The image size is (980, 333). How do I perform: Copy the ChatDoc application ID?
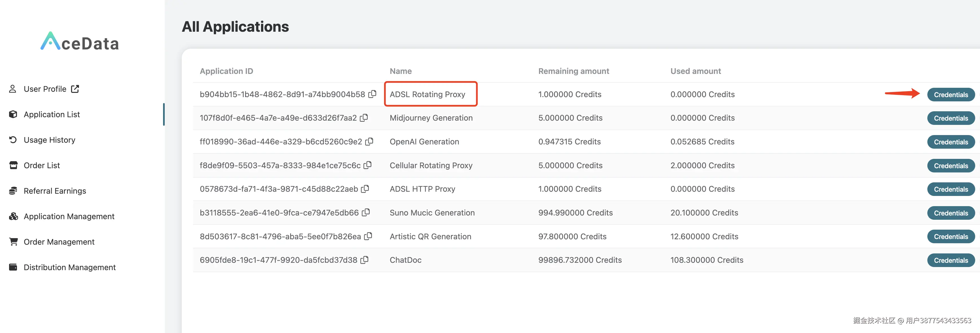(364, 260)
